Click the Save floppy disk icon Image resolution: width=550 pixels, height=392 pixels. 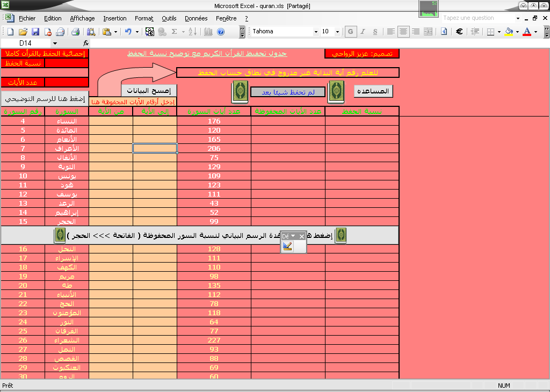(x=35, y=32)
